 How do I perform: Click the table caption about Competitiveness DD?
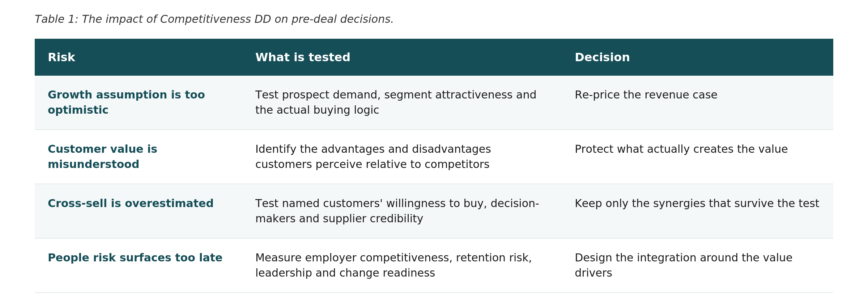[214, 19]
